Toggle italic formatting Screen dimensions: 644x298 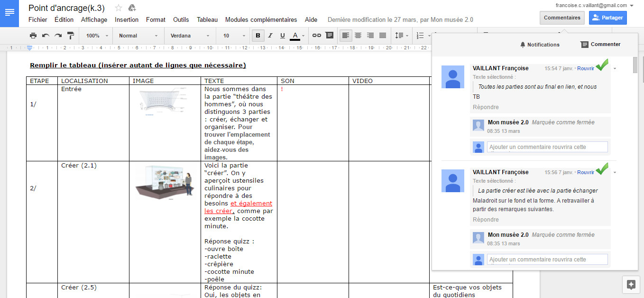[x=270, y=36]
